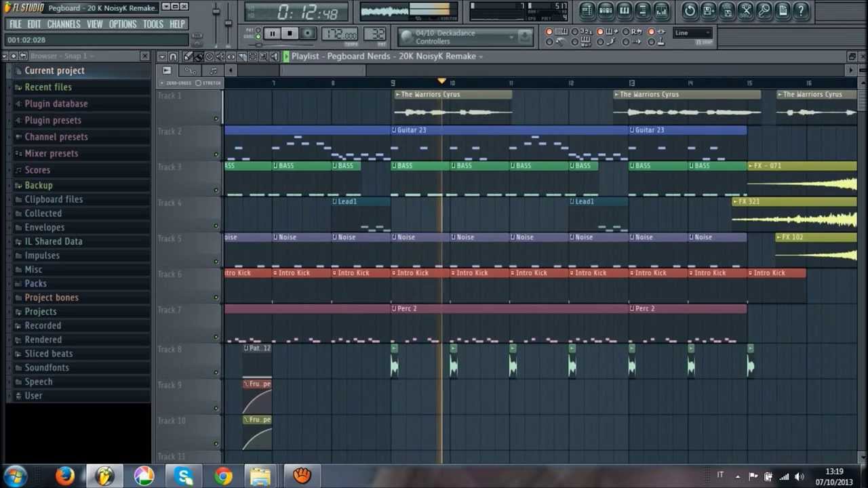Select the Draw pencil tool in Playlist
This screenshot has width=868, height=488.
pyautogui.click(x=188, y=56)
